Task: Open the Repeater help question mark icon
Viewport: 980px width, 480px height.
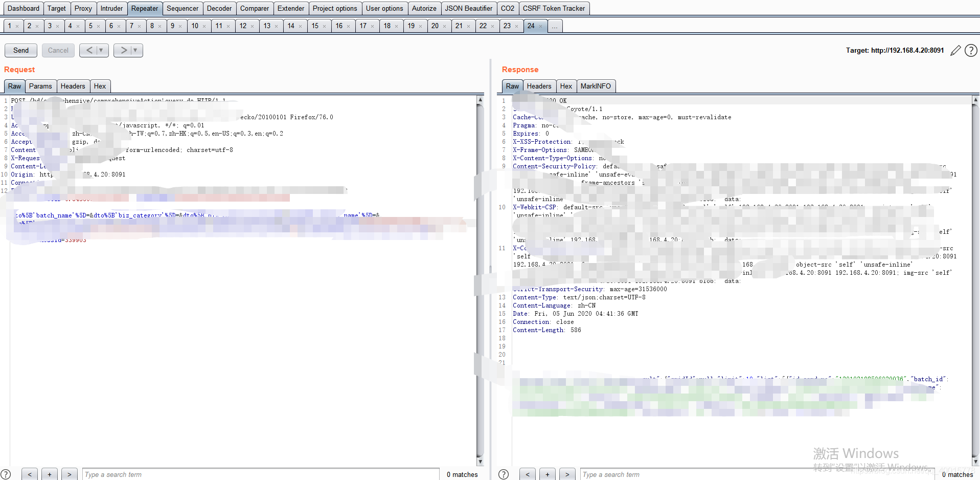Action: [x=971, y=50]
